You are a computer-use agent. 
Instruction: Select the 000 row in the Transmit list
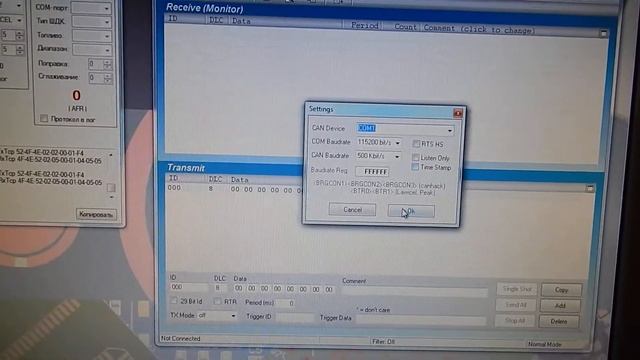(235, 189)
